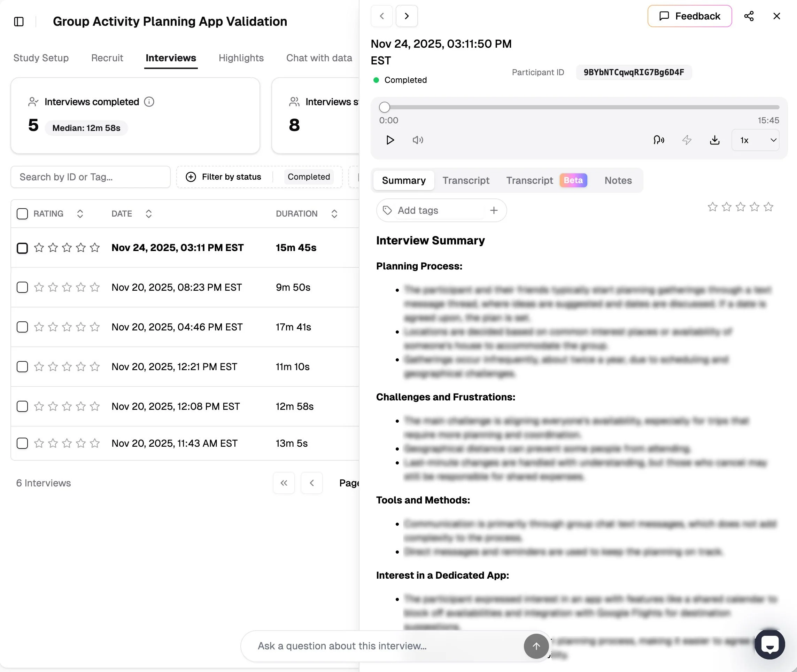The height and width of the screenshot is (672, 797).
Task: Check the select-all checkbox in table header
Action: tap(23, 214)
